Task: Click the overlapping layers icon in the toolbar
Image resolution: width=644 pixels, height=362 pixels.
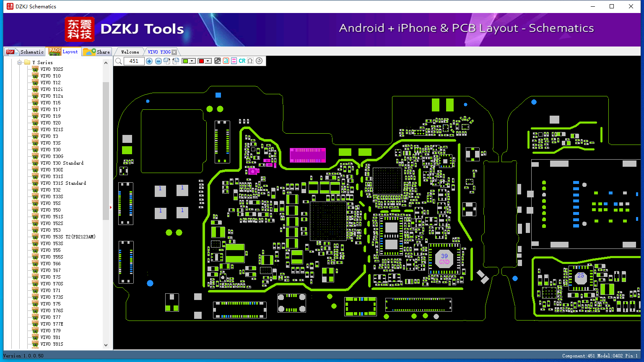Action: (x=218, y=61)
